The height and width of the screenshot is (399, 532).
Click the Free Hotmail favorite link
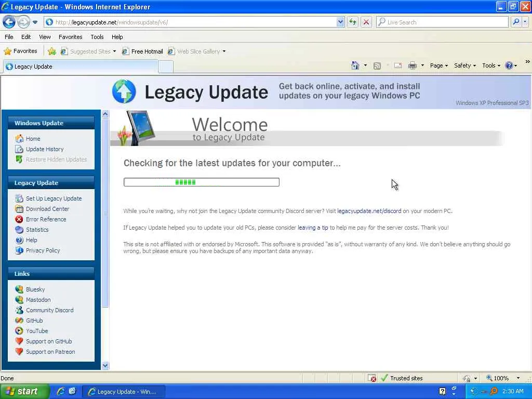click(142, 51)
